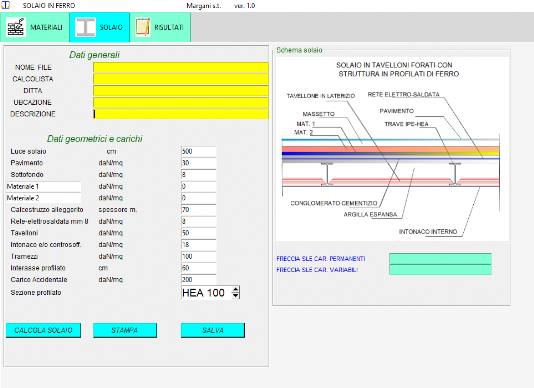Click the Calcestruzzo alleggerito spessore field
Screen dimensions: 534x388
tap(199, 209)
